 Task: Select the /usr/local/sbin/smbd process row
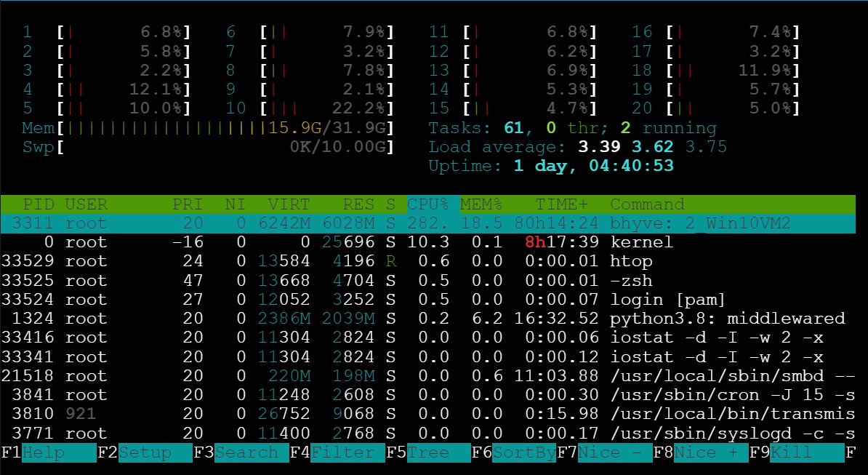(x=428, y=376)
